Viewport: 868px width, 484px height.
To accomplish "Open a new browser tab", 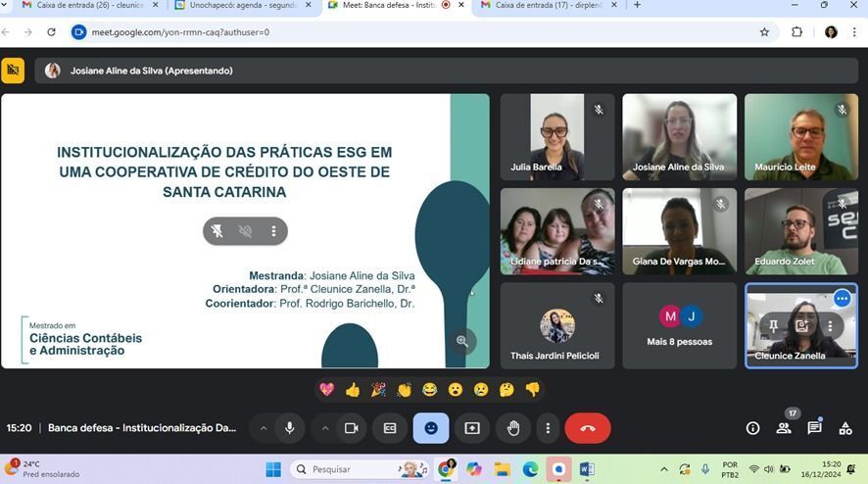I will tap(637, 5).
